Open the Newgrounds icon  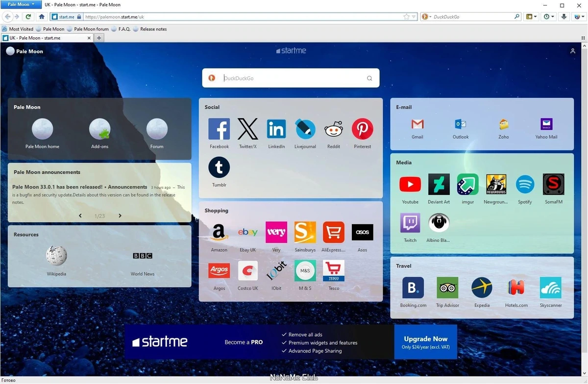point(496,185)
